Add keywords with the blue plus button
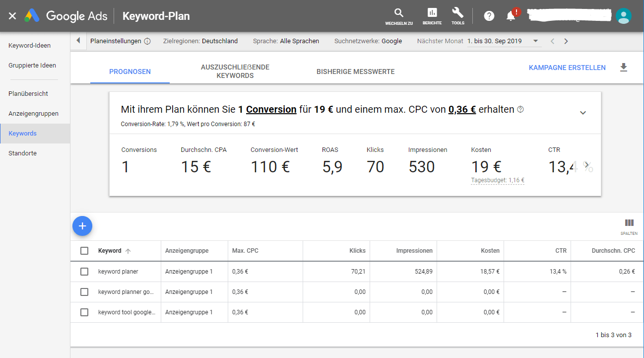 coord(82,226)
